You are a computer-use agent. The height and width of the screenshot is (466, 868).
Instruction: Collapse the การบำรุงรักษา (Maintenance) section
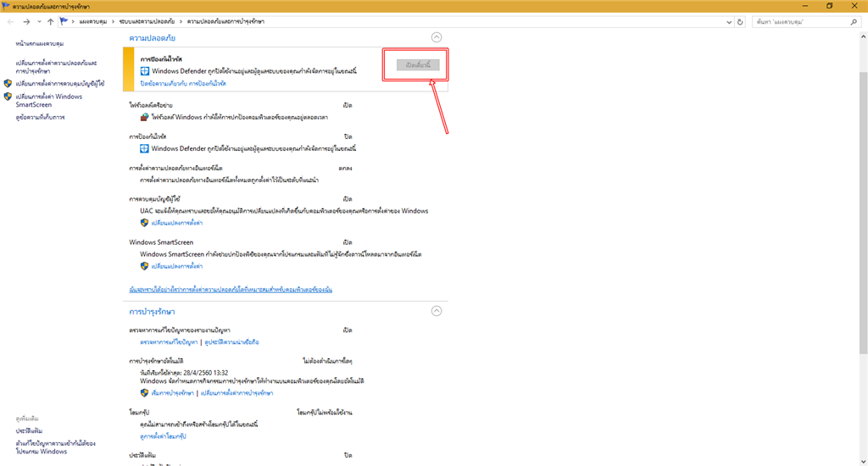click(x=437, y=311)
